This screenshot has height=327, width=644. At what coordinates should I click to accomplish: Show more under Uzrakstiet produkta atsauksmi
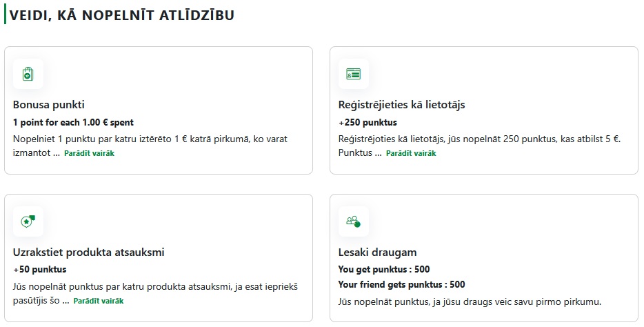tap(99, 301)
